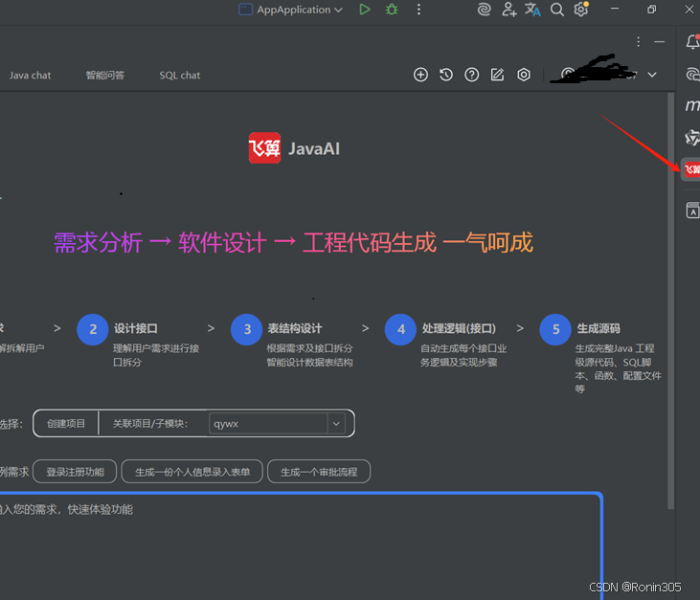
Task: Select the 登录注册功能 example
Action: click(x=75, y=472)
